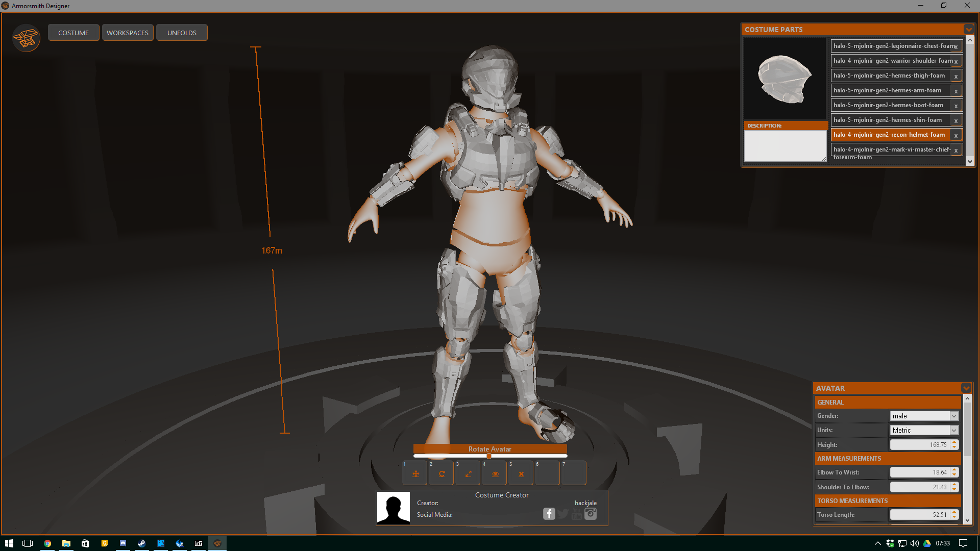Open volume control in system tray

(x=915, y=543)
